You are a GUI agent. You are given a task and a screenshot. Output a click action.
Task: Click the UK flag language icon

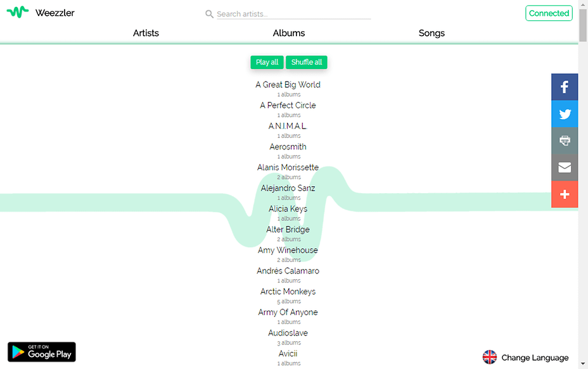pos(489,357)
